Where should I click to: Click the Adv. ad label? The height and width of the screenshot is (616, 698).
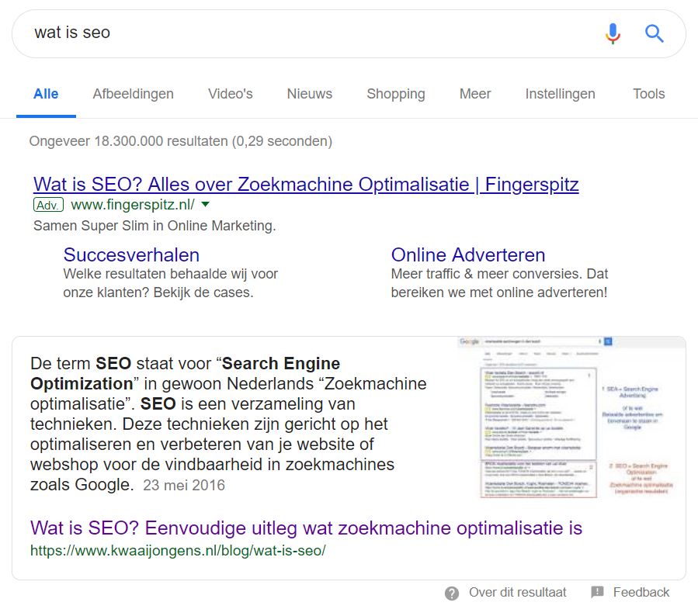tap(48, 205)
